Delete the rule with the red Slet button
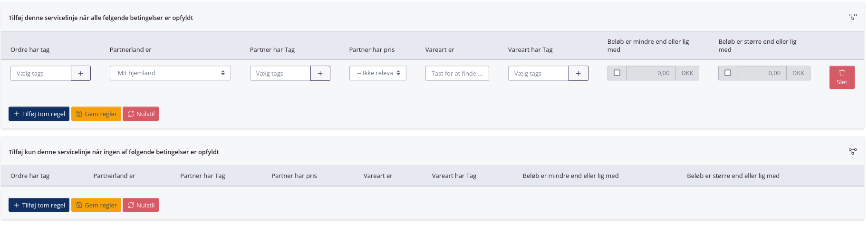Image resolution: width=868 pixels, height=236 pixels. (x=841, y=77)
